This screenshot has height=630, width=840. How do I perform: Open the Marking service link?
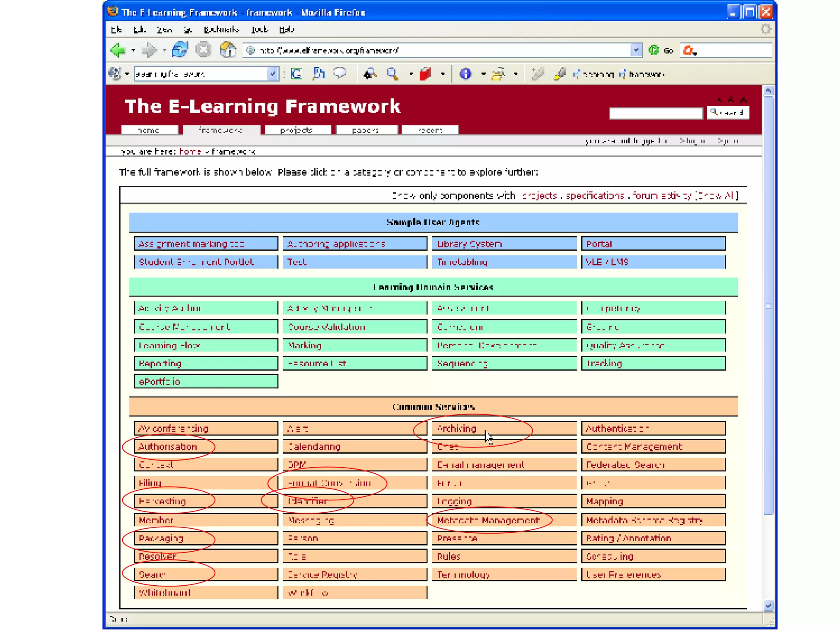pyautogui.click(x=304, y=345)
